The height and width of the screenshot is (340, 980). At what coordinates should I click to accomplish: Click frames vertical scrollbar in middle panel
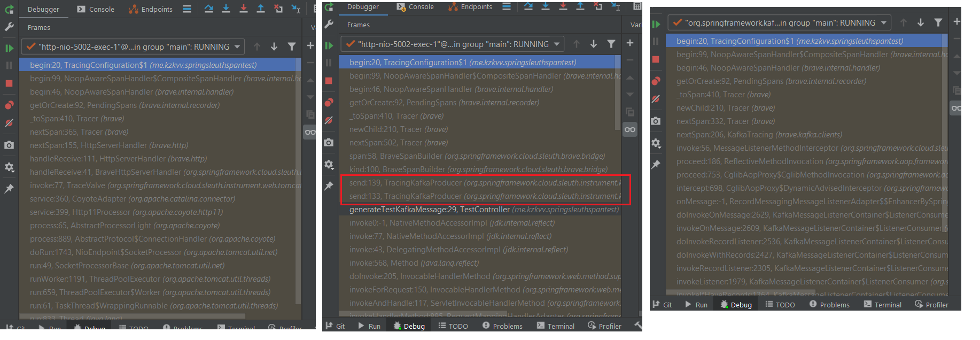tap(618, 92)
